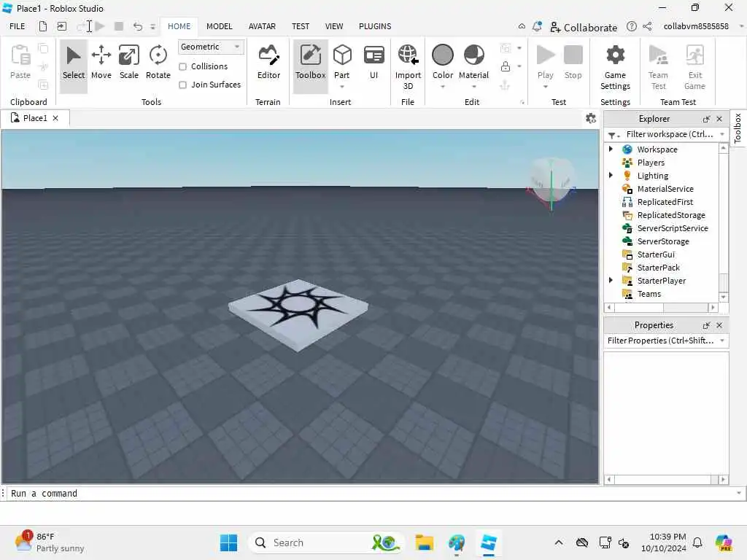Screen dimensions: 747x560
Task: Open the Color dropdown arrow
Action: pos(443,87)
